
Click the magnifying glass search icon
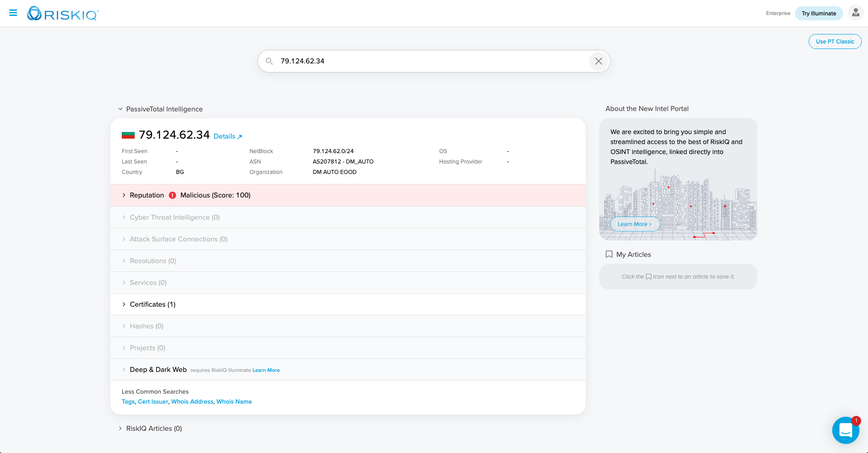269,61
